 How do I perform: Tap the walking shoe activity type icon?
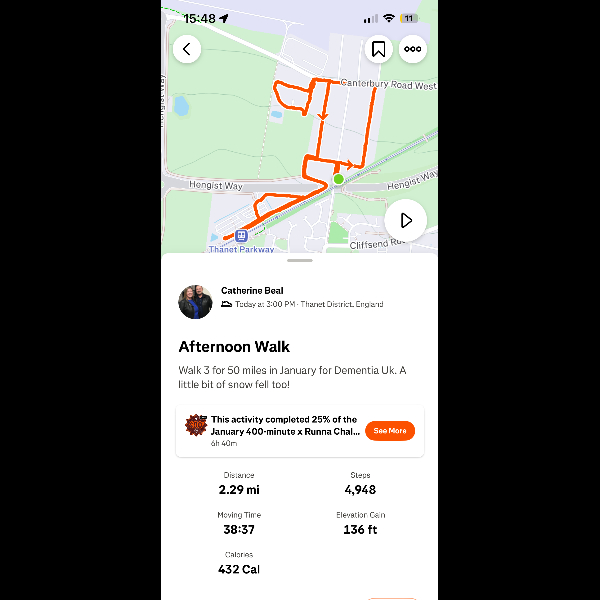tap(227, 304)
